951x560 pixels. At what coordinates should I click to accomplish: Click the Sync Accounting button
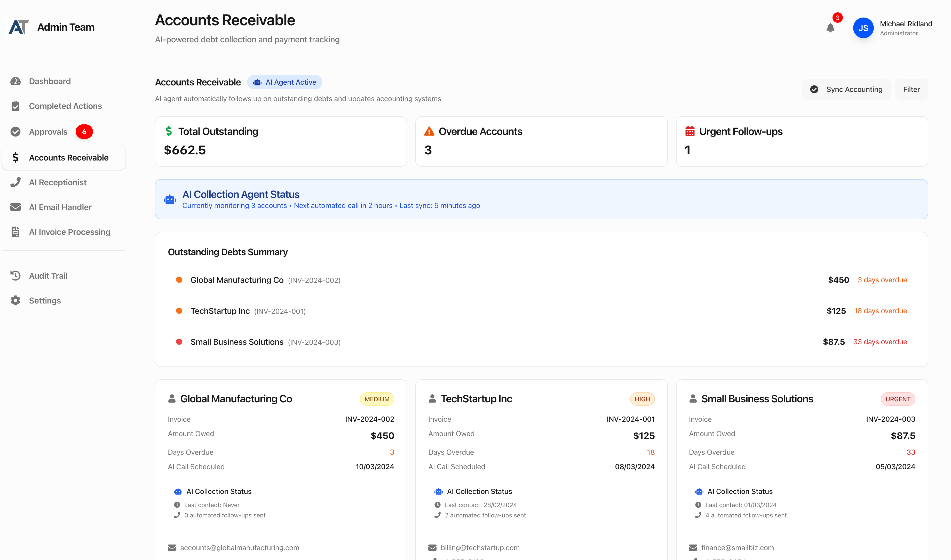click(x=846, y=89)
